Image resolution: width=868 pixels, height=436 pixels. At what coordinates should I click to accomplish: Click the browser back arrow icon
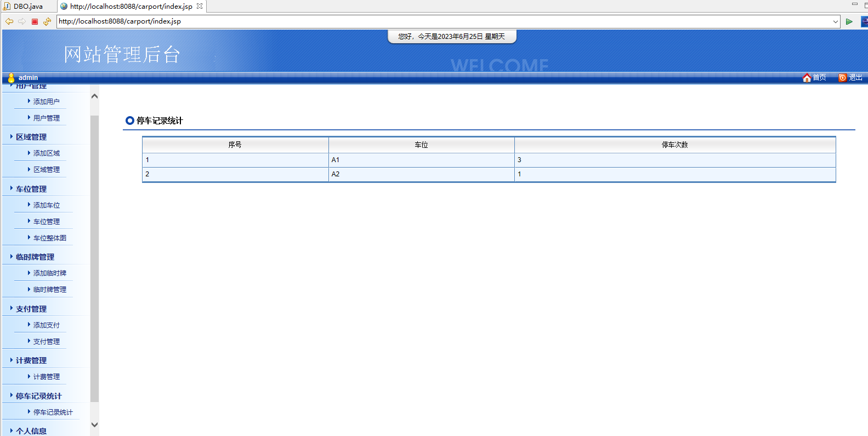9,21
